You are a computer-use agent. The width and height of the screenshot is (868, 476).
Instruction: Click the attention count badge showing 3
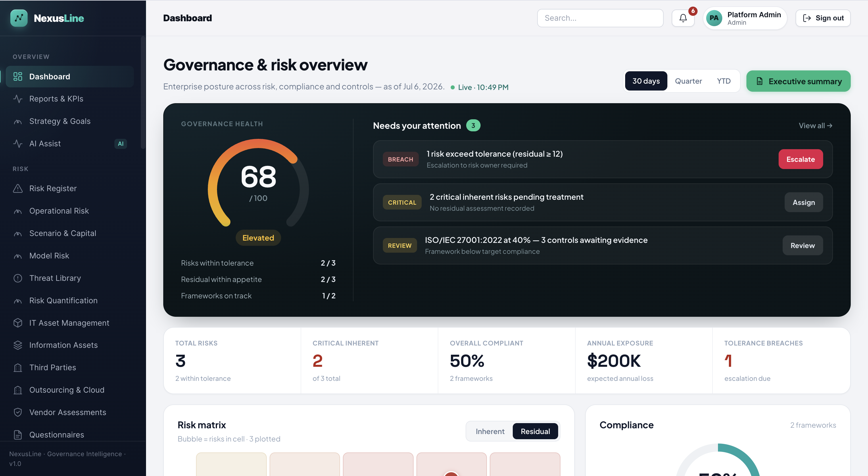473,125
